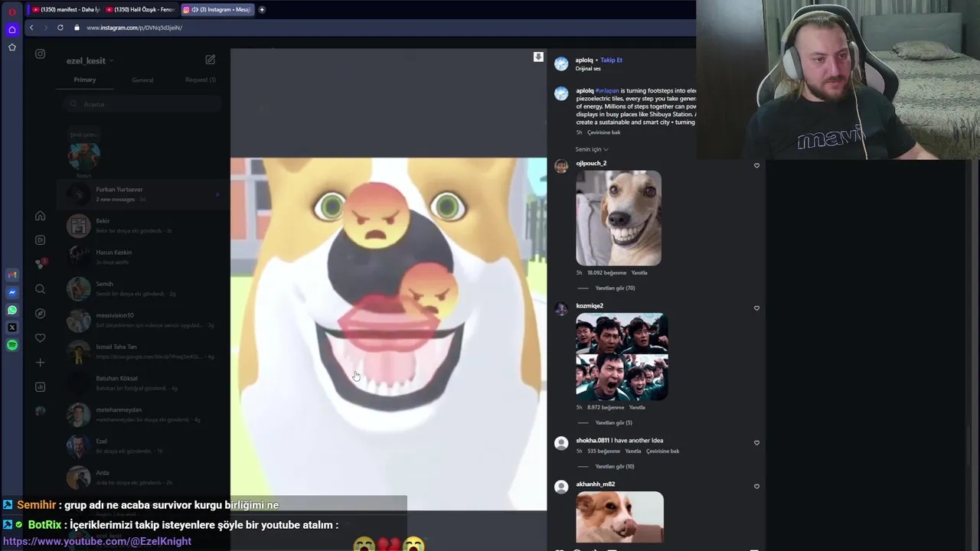Open the Request (1) inbox tab

[201, 80]
